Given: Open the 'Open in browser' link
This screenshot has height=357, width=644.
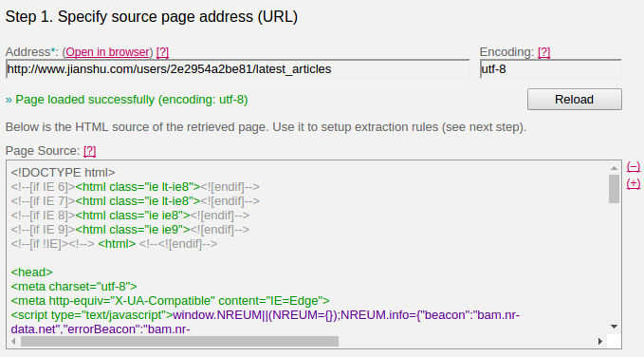Looking at the screenshot, I should 107,52.
